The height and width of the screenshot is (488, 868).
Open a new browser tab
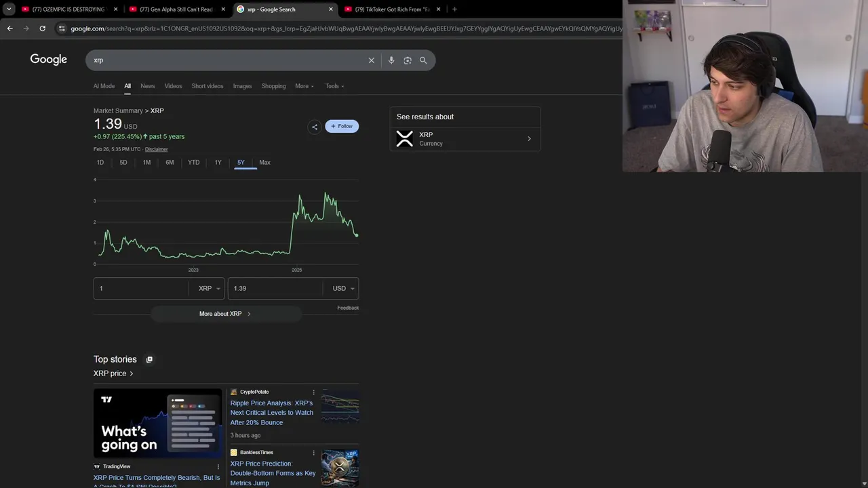[454, 9]
